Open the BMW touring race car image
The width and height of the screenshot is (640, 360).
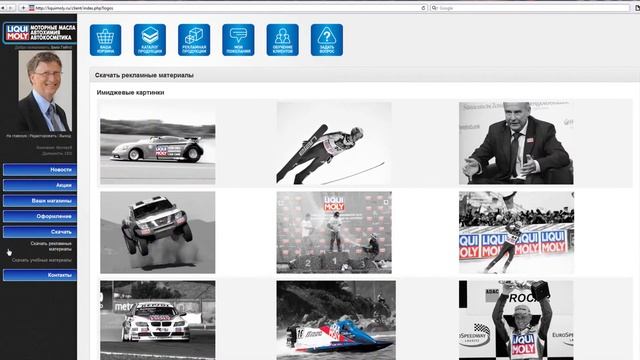158,320
